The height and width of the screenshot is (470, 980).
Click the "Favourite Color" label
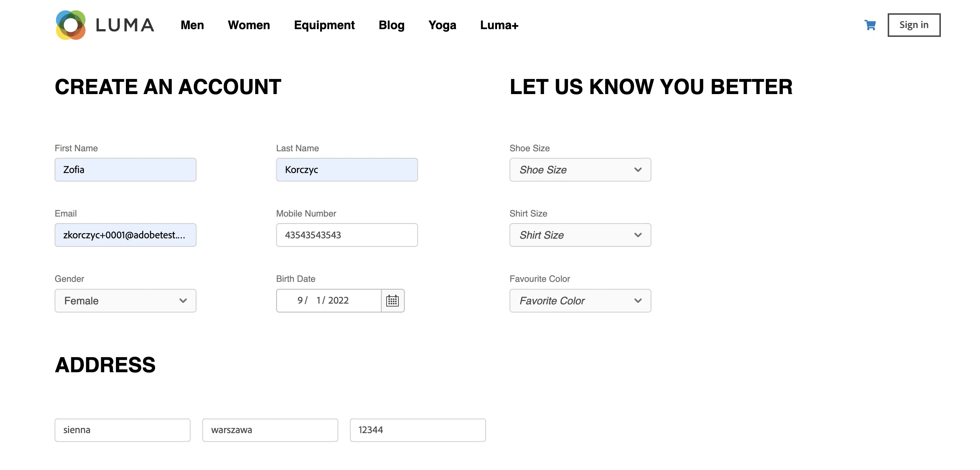(x=539, y=279)
